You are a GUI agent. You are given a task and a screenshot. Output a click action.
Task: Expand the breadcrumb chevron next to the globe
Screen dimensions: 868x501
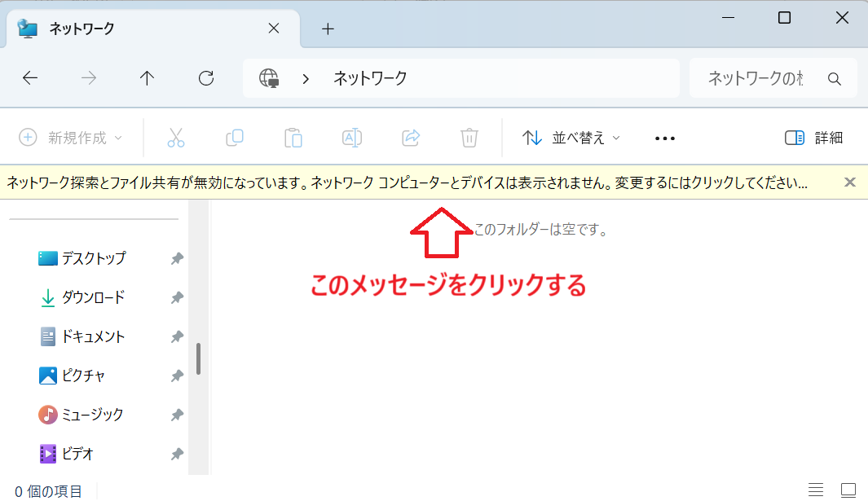point(305,78)
